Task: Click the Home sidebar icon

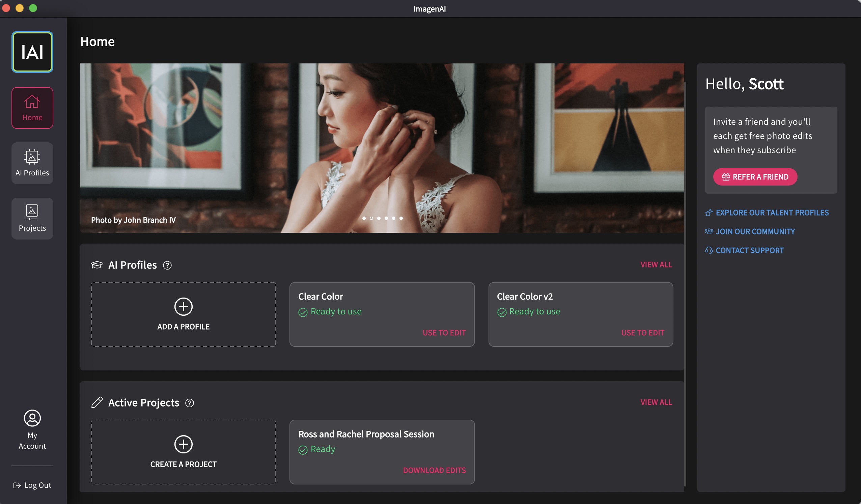Action: click(32, 108)
